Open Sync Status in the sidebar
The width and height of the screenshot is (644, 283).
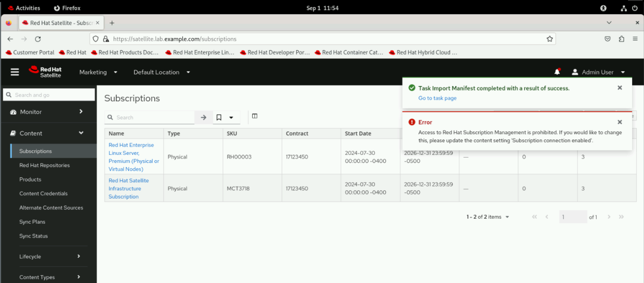34,236
